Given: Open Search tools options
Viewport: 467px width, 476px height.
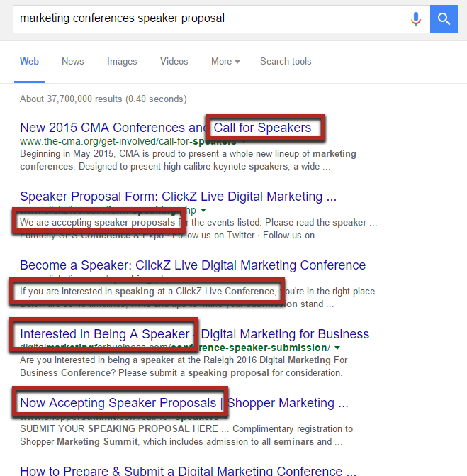Looking at the screenshot, I should click(286, 61).
